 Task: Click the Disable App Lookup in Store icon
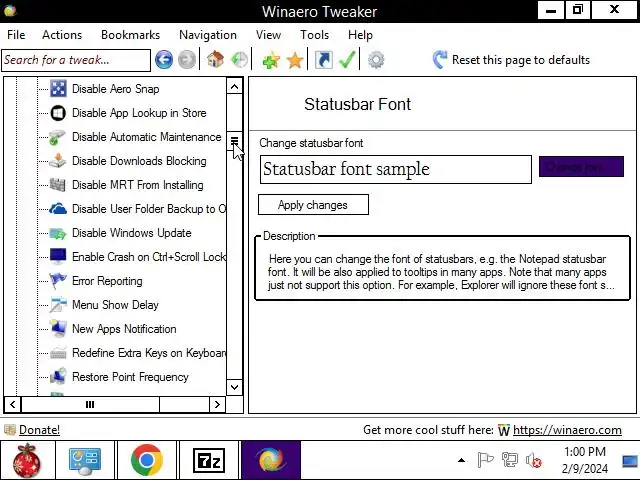(58, 113)
